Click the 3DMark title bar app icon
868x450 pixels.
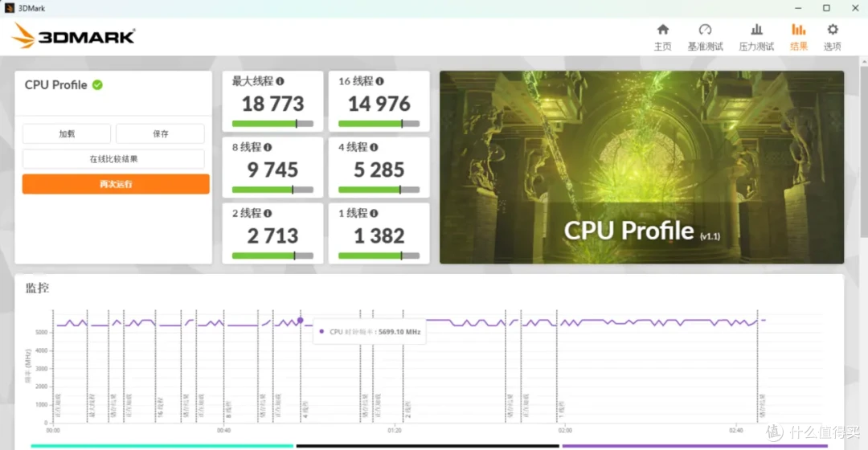(10, 8)
